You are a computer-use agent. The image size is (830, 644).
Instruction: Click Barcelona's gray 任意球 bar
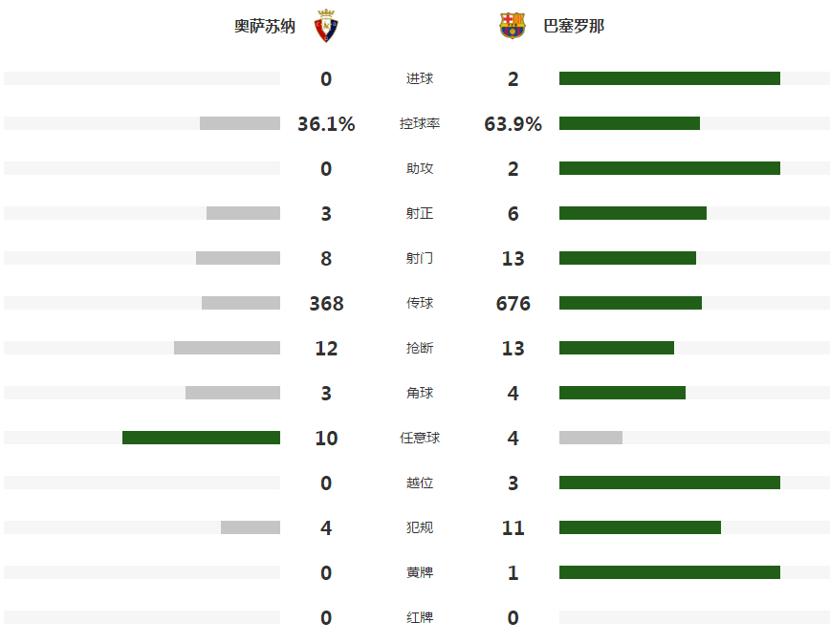pyautogui.click(x=591, y=438)
